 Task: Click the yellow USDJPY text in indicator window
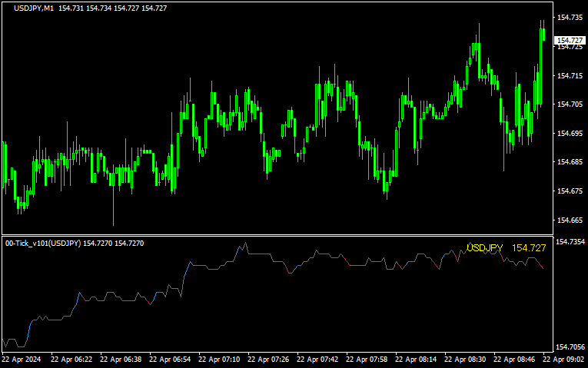[484, 248]
